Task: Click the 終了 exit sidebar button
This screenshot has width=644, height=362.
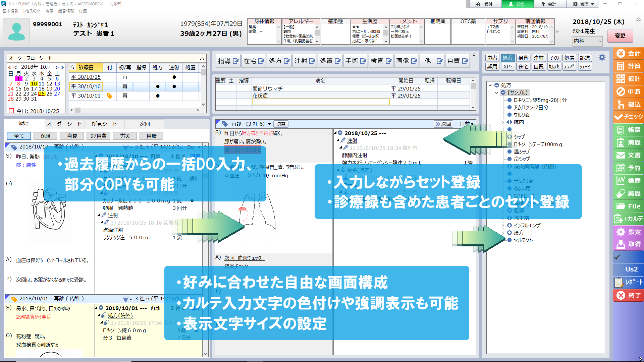Action: pyautogui.click(x=629, y=295)
